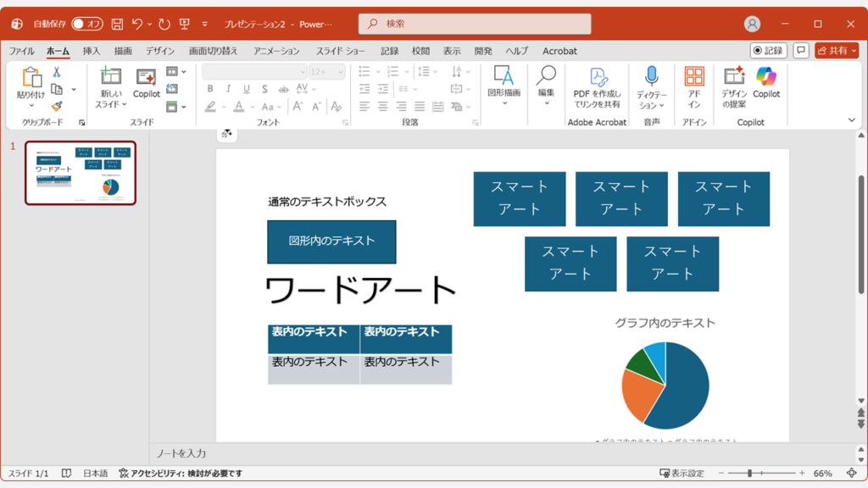Click the zoom slider in status bar
The height and width of the screenshot is (488, 868).
tap(750, 473)
